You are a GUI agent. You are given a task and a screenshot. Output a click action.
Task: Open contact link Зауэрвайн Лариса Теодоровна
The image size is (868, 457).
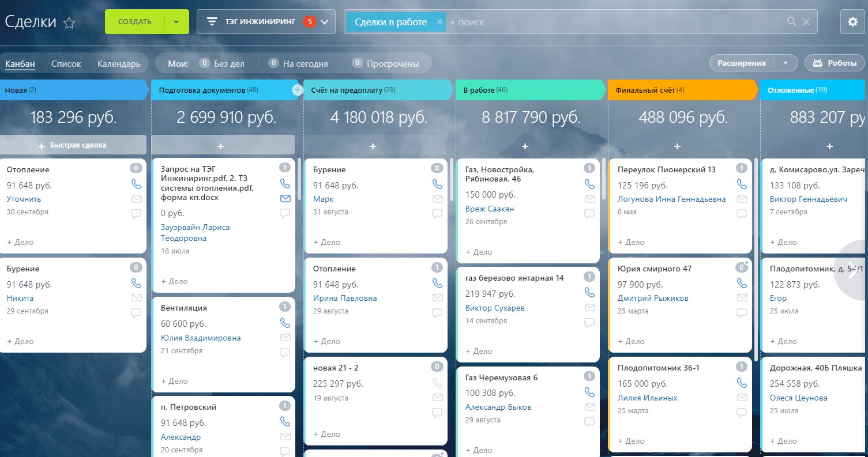pos(196,233)
